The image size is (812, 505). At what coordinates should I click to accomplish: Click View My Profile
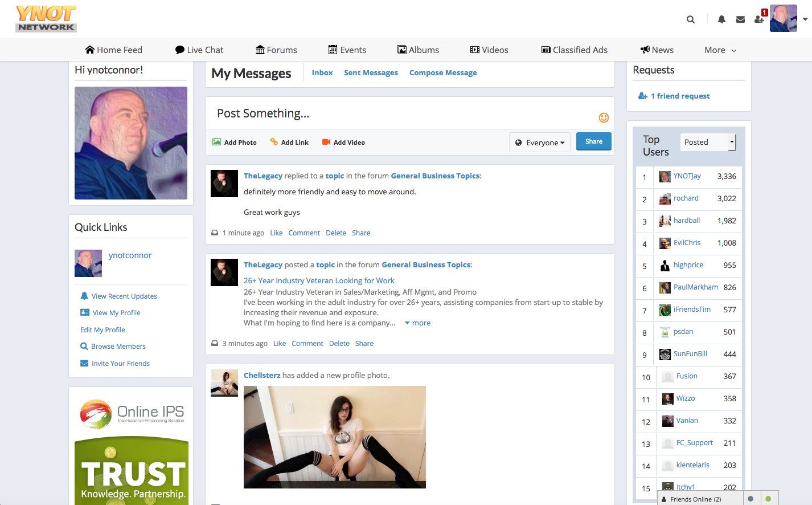point(110,312)
